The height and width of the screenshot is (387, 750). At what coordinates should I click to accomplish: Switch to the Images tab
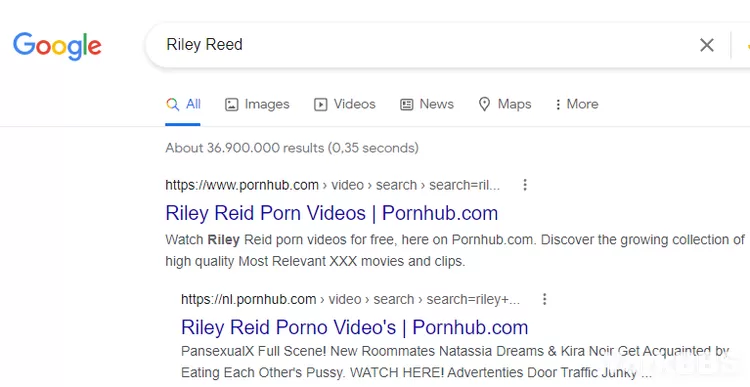click(x=257, y=104)
